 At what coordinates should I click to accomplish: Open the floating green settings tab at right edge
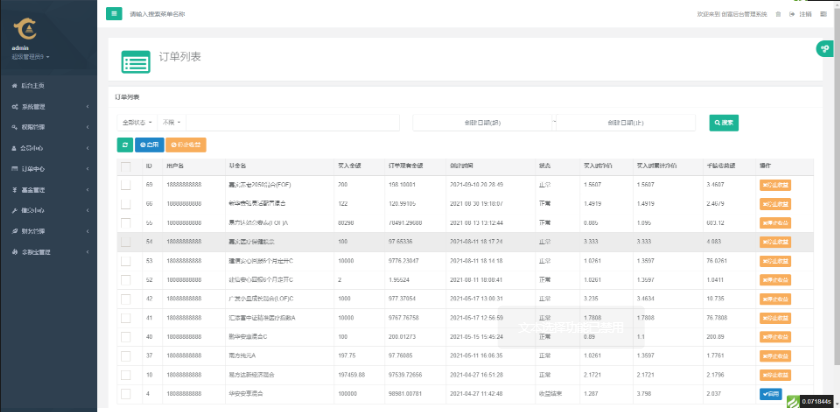[x=826, y=49]
